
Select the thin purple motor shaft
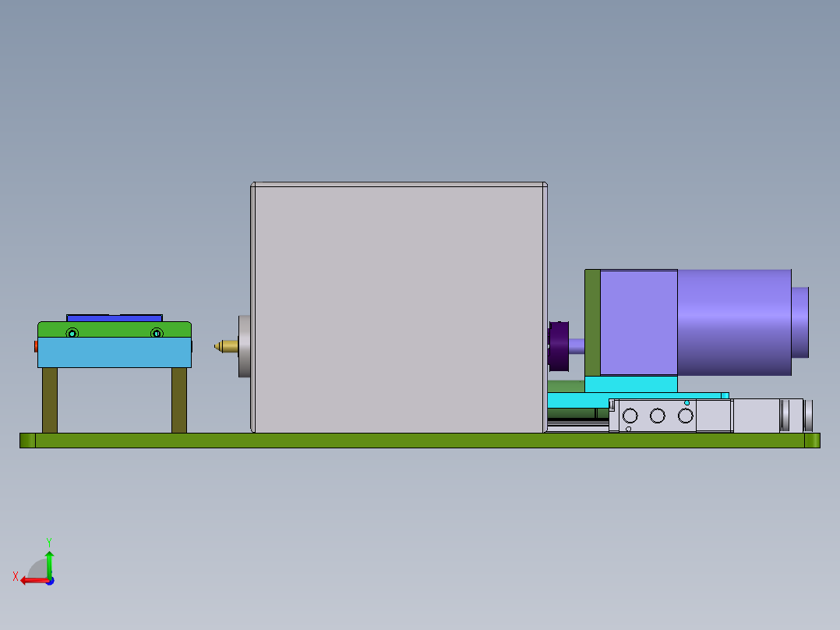(577, 346)
